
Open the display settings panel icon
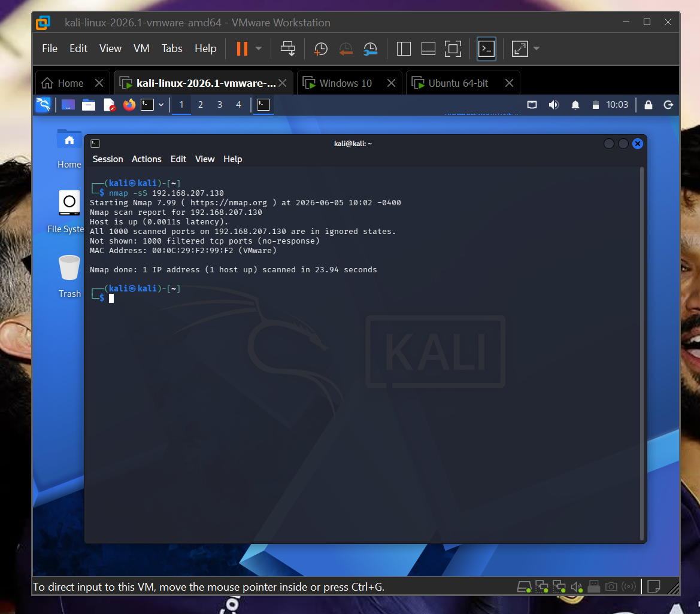[x=532, y=105]
